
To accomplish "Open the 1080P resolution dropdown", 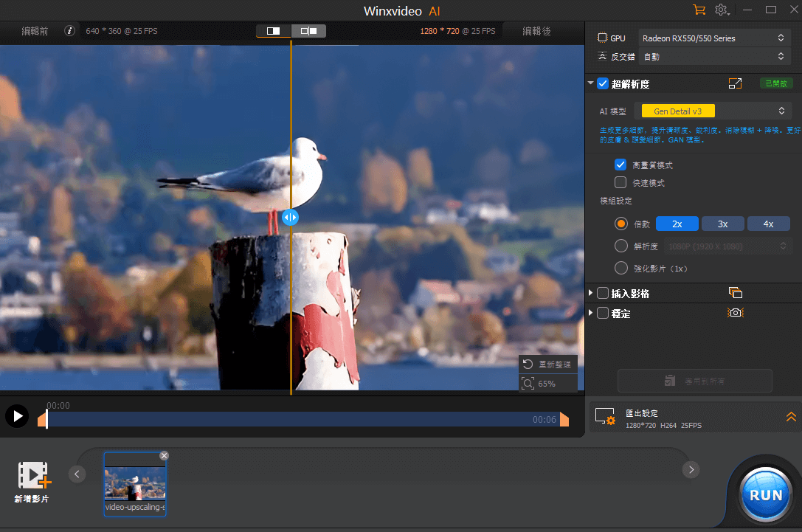I will click(x=727, y=246).
